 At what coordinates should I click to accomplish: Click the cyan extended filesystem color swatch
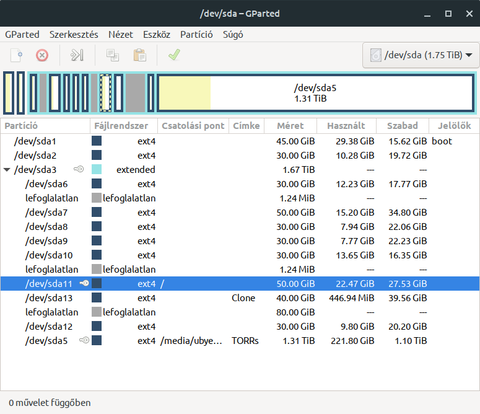click(97, 169)
